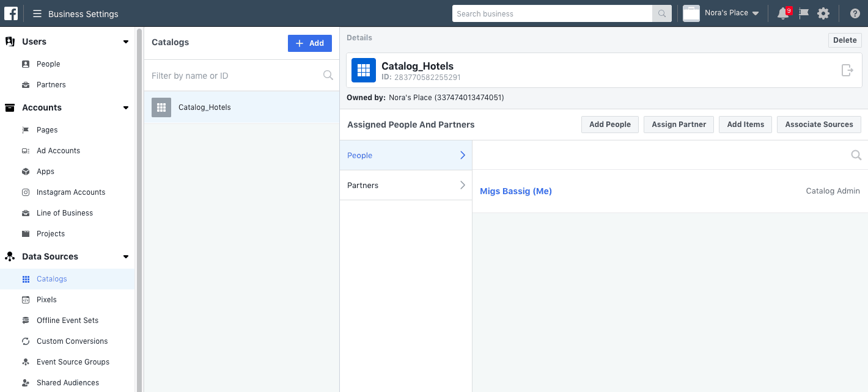The height and width of the screenshot is (392, 868).
Task: Click the Delete button
Action: pyautogui.click(x=844, y=40)
